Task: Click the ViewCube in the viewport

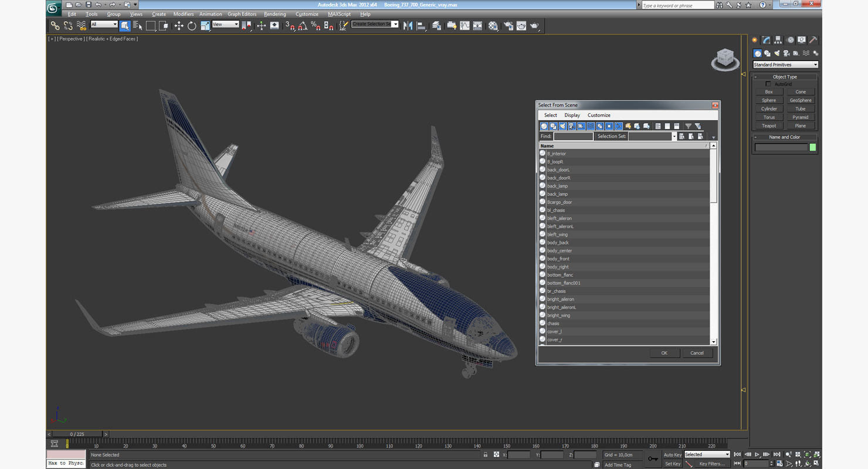Action: (725, 59)
